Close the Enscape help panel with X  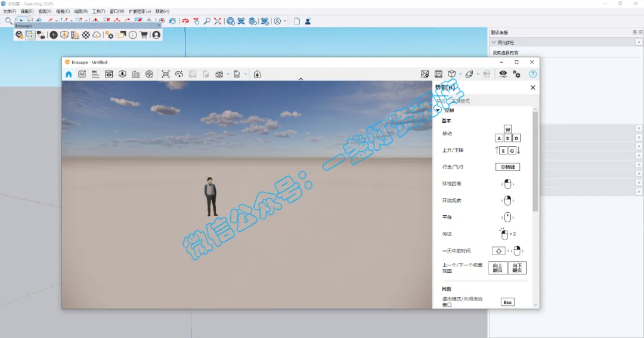pyautogui.click(x=532, y=88)
